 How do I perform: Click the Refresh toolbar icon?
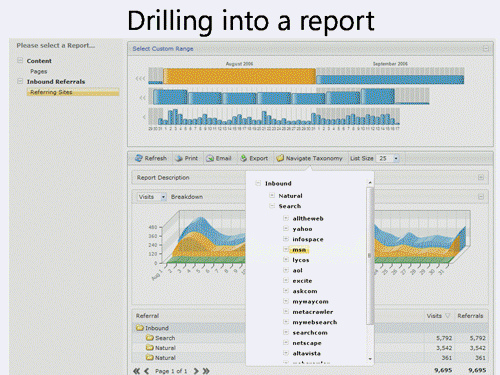(x=138, y=158)
